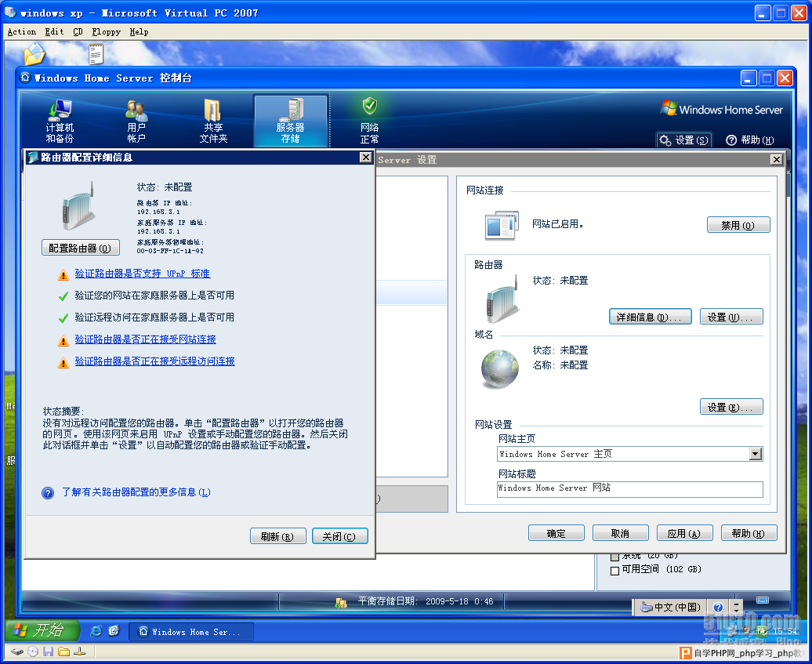
Task: Click 确定 in Server 设置 dialog
Action: pyautogui.click(x=556, y=533)
